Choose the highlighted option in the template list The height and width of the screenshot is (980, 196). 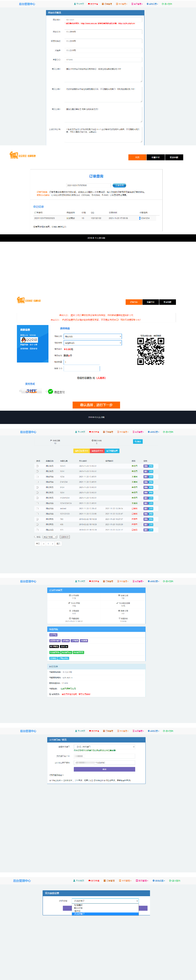coord(105,914)
